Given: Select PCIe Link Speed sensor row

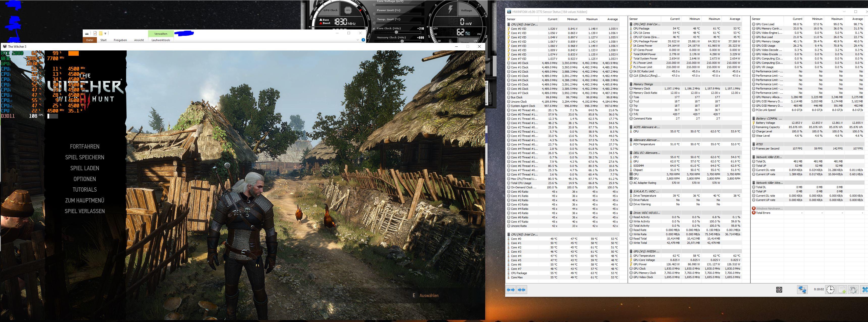Looking at the screenshot, I should click(x=808, y=110).
